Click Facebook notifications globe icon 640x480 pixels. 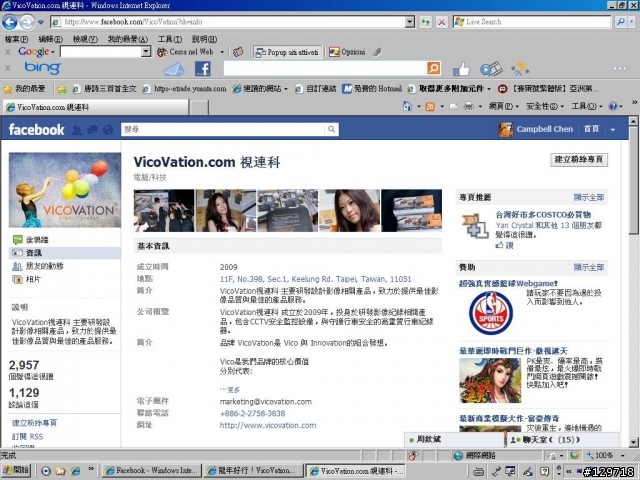pyautogui.click(x=108, y=130)
